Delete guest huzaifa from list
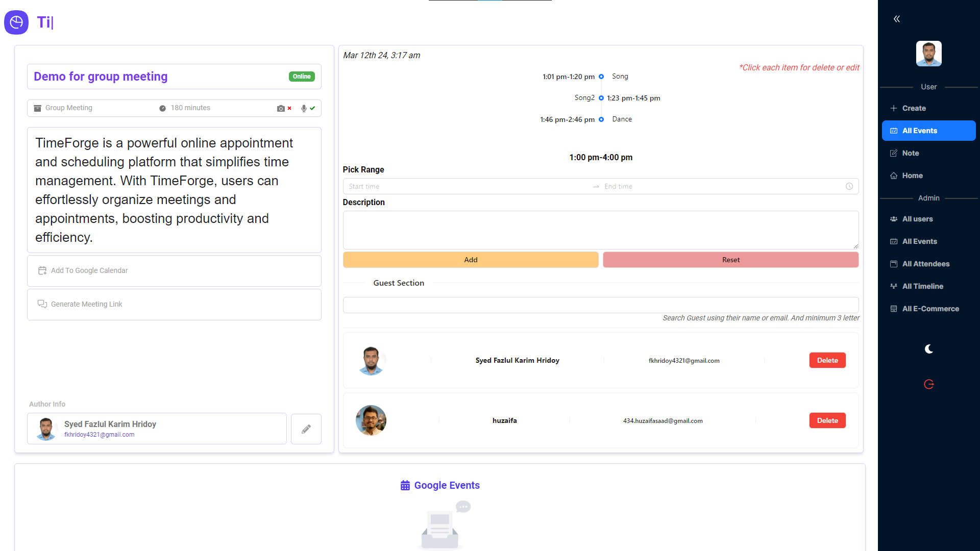The height and width of the screenshot is (551, 980). [827, 420]
